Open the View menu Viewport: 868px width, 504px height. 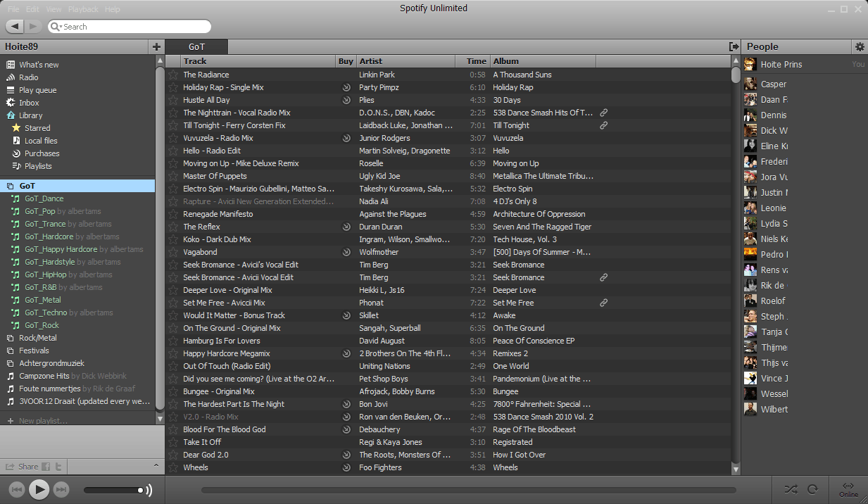pos(54,9)
